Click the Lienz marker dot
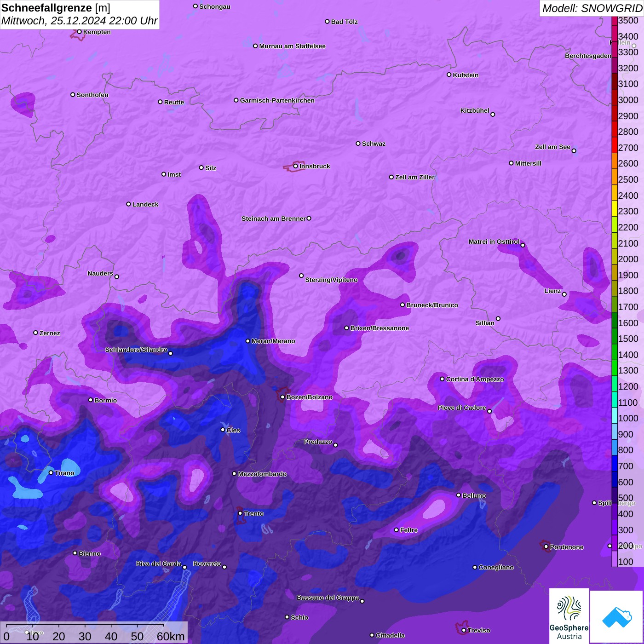 (x=564, y=294)
